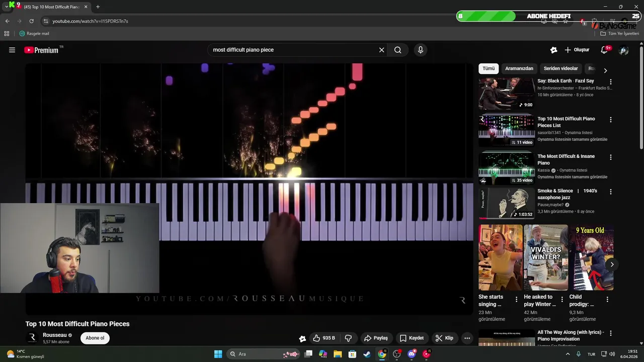
Task: Share the video with Paylaş
Action: (376, 338)
